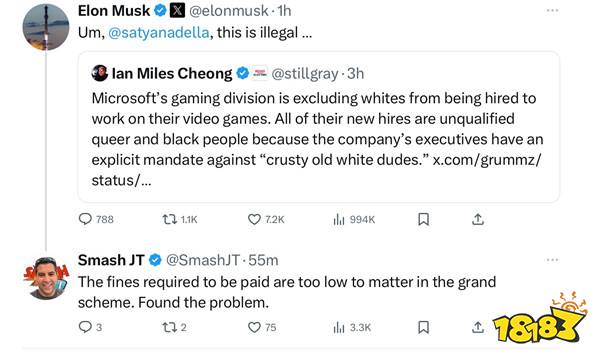600x360 pixels.
Task: Repost Smash JT's tweet
Action: point(169,327)
